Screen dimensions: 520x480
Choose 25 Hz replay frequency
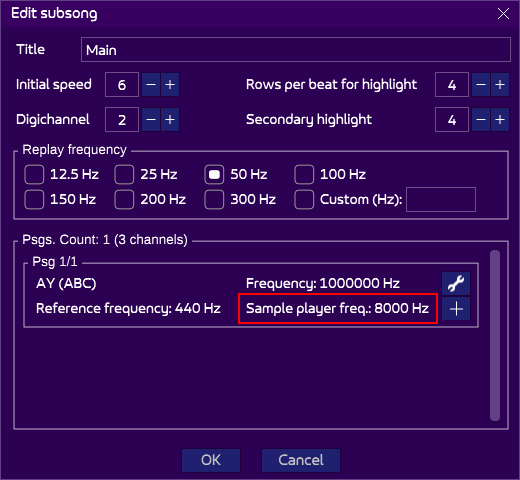click(x=124, y=174)
